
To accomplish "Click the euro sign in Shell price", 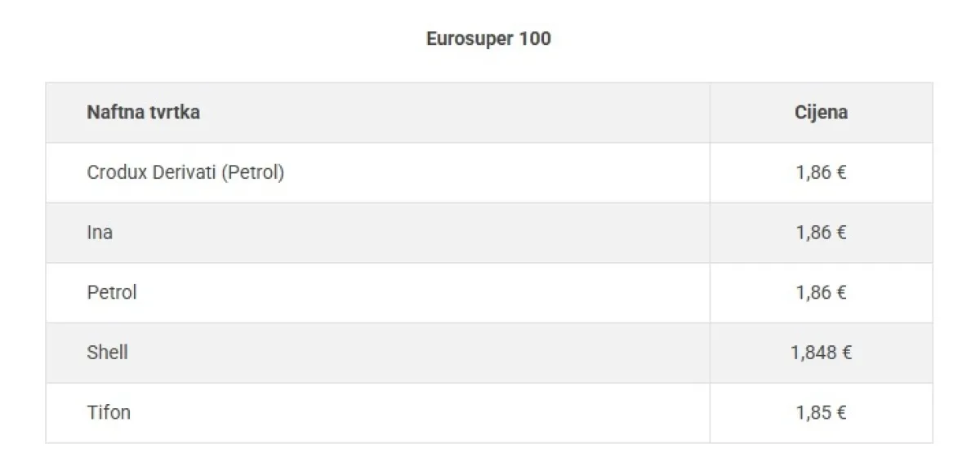I will (x=845, y=353).
